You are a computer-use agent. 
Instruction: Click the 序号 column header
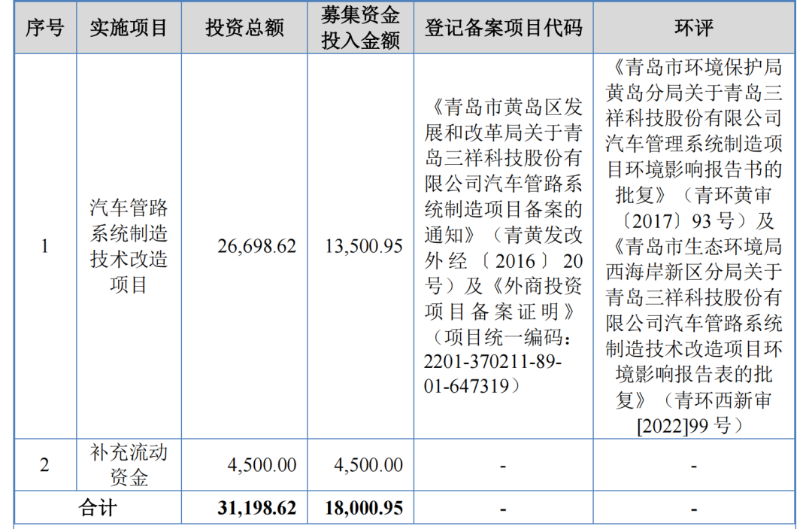(x=45, y=27)
